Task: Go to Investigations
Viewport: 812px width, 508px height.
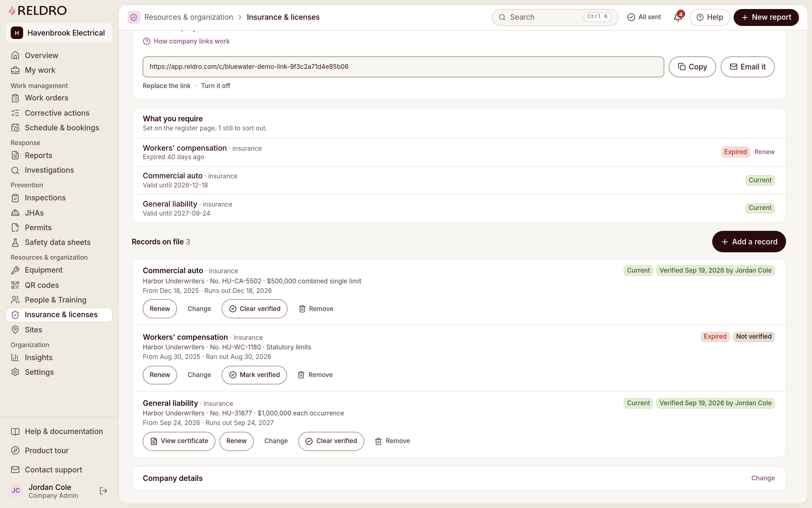Action: tap(59, 170)
